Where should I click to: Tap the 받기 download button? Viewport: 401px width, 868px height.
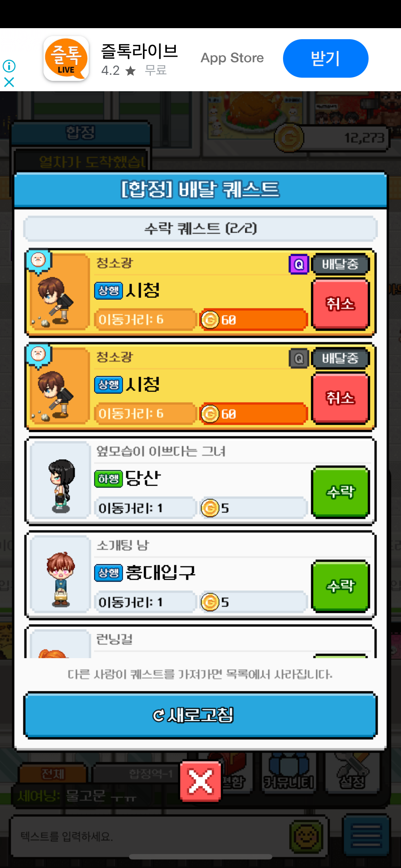tap(325, 58)
